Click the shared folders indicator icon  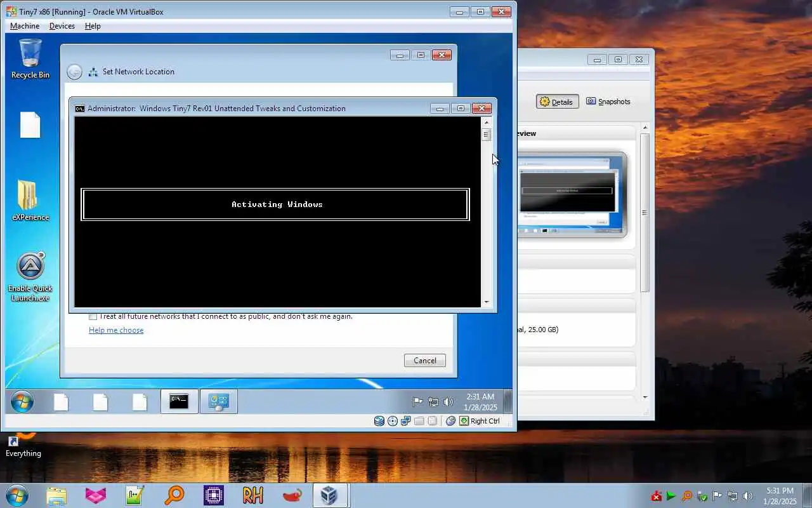pos(419,420)
